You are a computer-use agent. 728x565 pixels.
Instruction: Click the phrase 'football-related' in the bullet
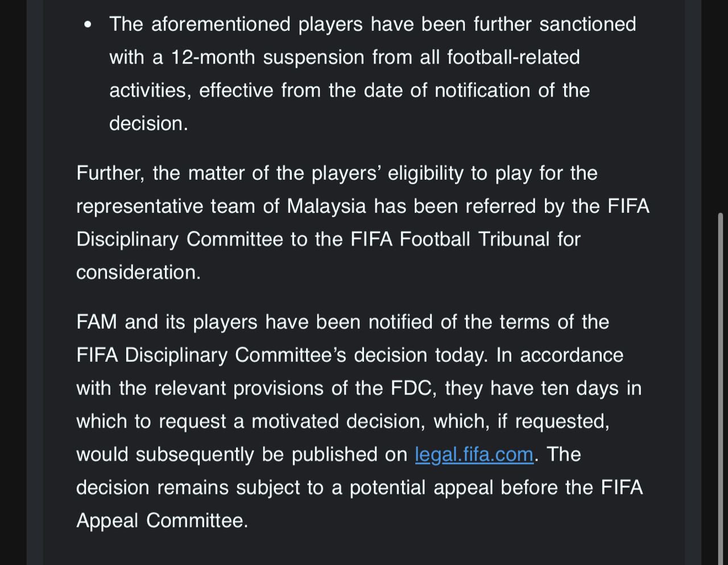click(513, 57)
